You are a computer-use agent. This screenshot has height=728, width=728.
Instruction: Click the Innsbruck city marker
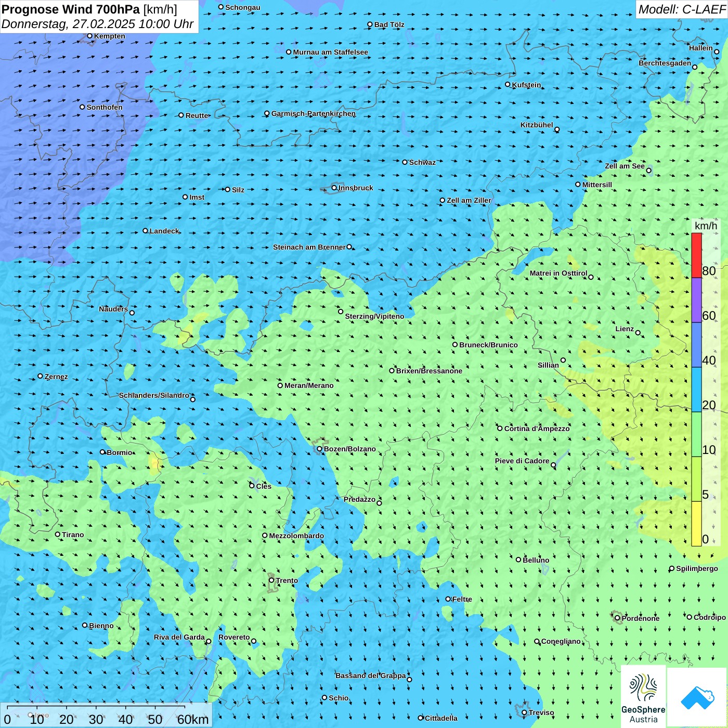[x=334, y=188]
